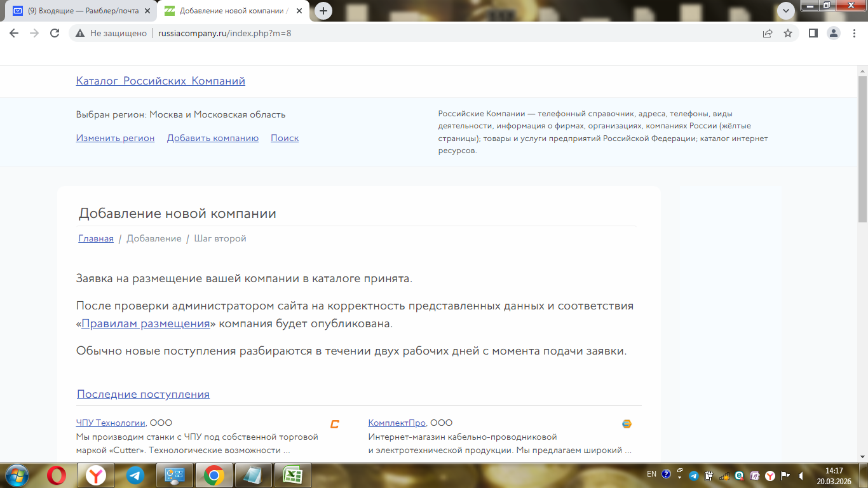Open the Каталог Российских Компаний header link
This screenshot has width=868, height=488.
click(161, 81)
